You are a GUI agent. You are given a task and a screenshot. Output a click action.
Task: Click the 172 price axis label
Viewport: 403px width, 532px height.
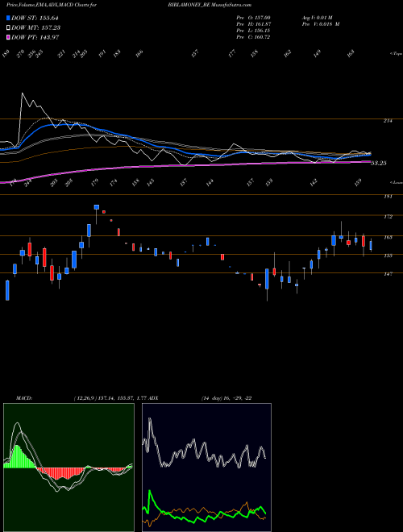coord(388,217)
